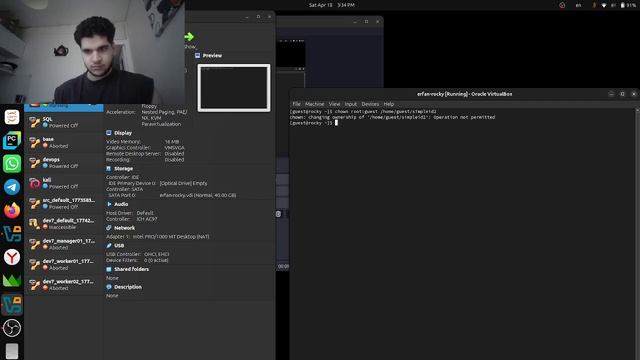Click the VM preview thumbnail
This screenshot has width=640, height=360.
click(234, 88)
